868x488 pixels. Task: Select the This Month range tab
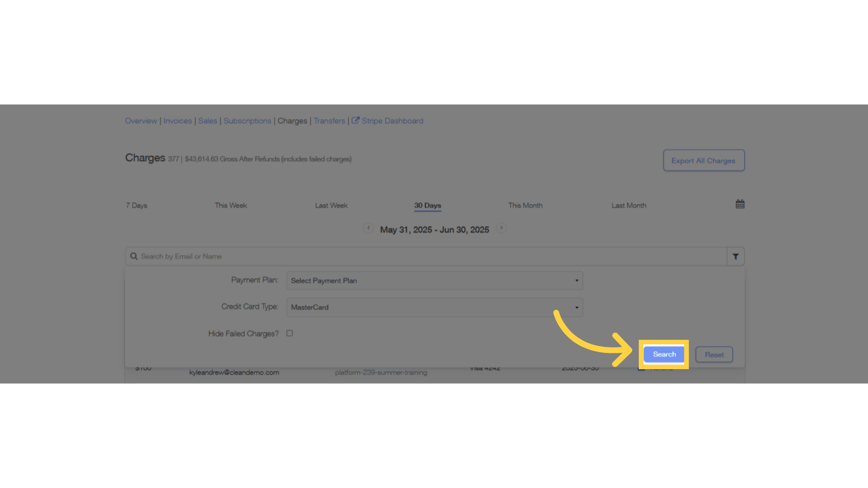coord(525,206)
